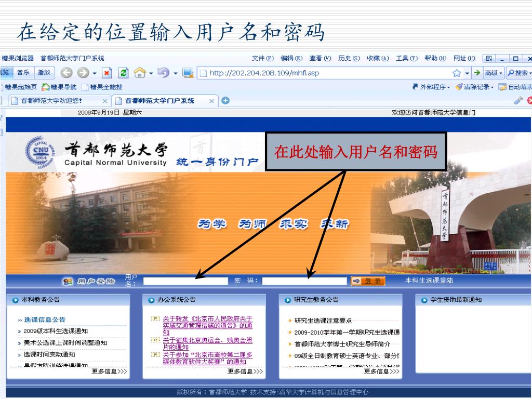
Task: Click the 密码 password input field
Action: 304,281
